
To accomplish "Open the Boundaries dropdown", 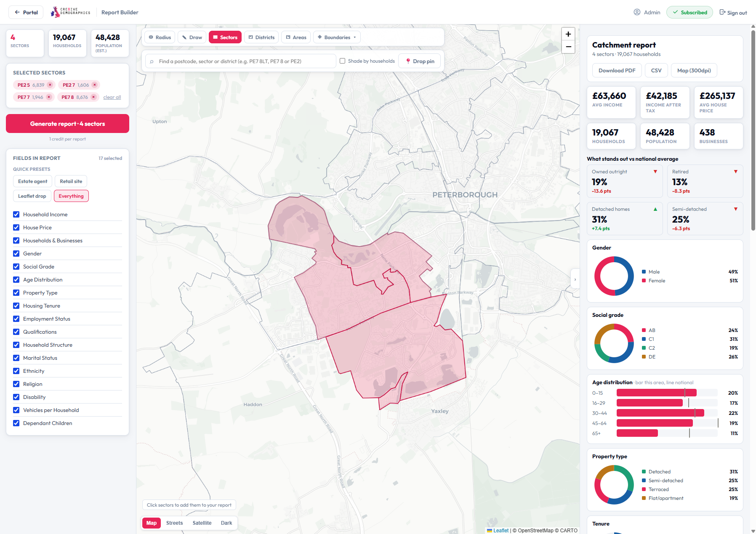I will [x=337, y=37].
